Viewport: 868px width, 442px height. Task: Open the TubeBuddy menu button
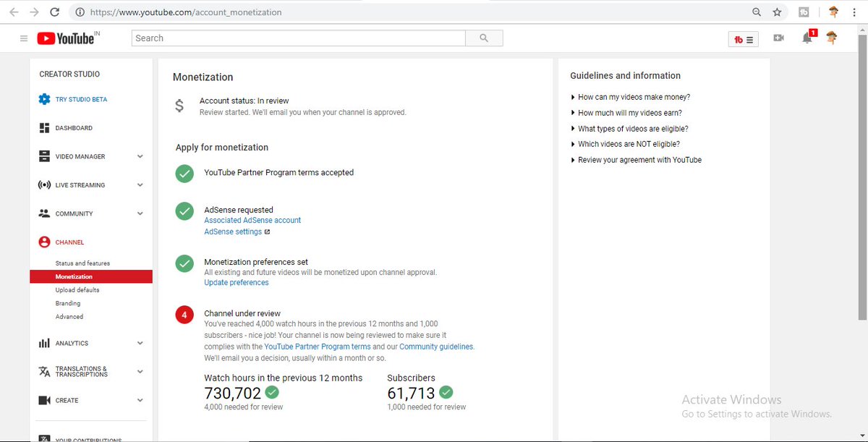[x=744, y=40]
